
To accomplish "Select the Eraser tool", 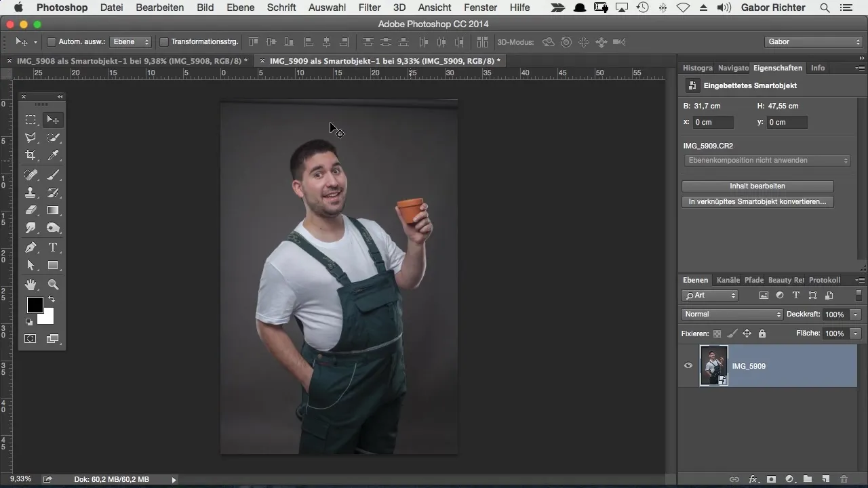I will click(31, 210).
